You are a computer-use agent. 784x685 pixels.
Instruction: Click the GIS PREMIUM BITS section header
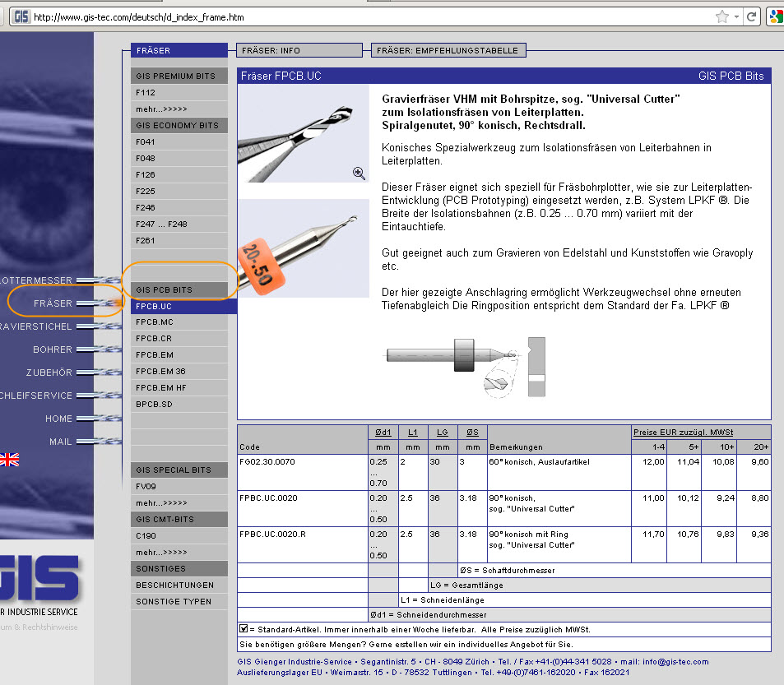[x=179, y=76]
